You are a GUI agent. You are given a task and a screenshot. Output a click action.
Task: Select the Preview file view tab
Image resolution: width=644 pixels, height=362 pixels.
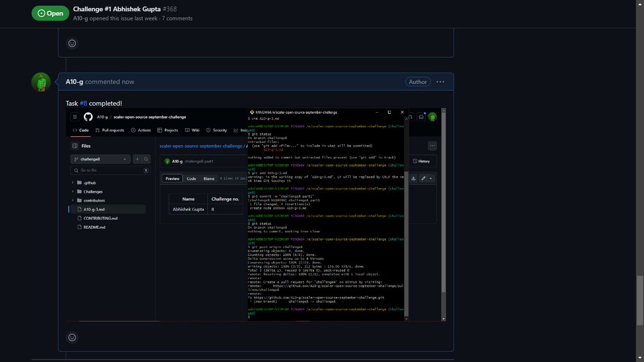172,179
